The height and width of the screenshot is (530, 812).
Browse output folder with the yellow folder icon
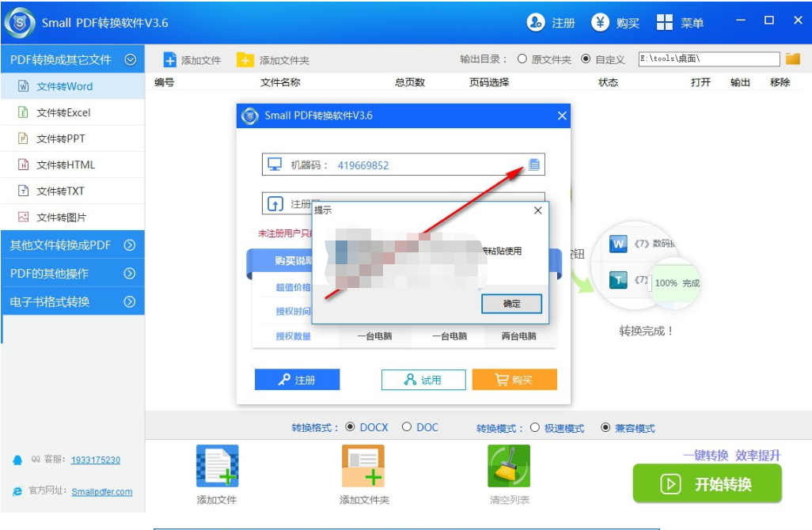[793, 59]
